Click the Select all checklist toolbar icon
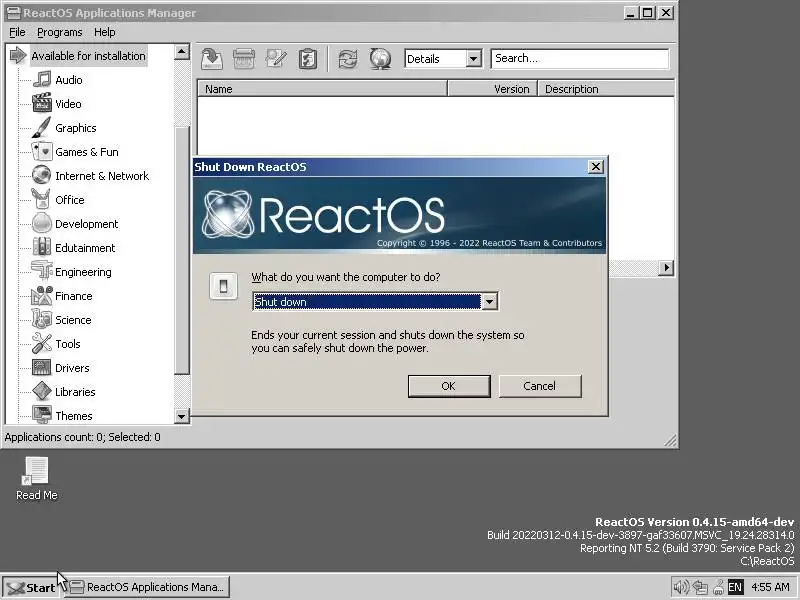The height and width of the screenshot is (600, 800). tap(308, 59)
